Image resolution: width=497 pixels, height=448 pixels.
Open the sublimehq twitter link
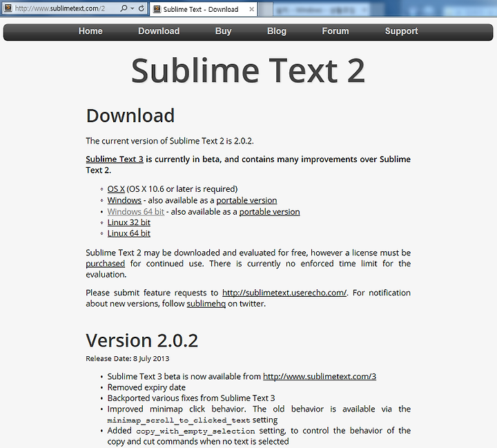click(206, 304)
